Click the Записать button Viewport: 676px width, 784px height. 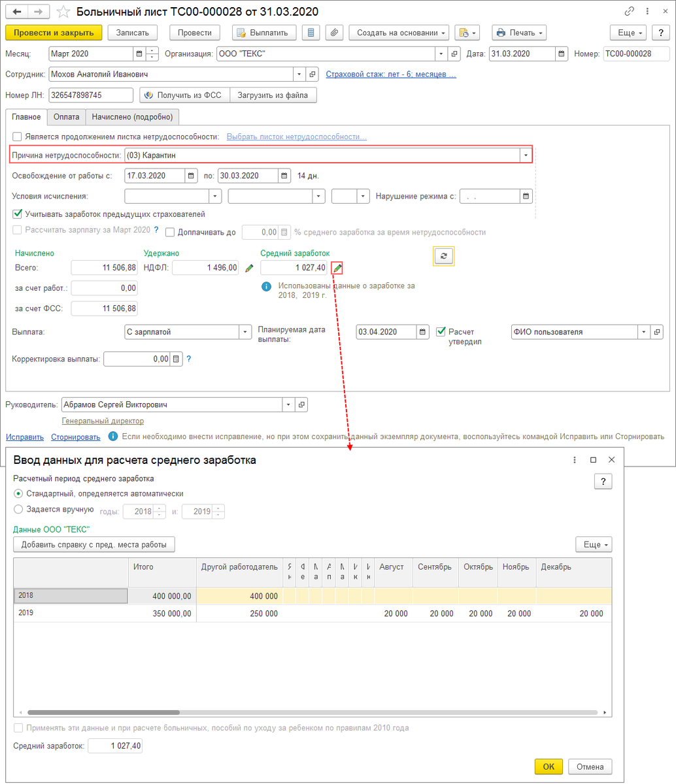[133, 33]
